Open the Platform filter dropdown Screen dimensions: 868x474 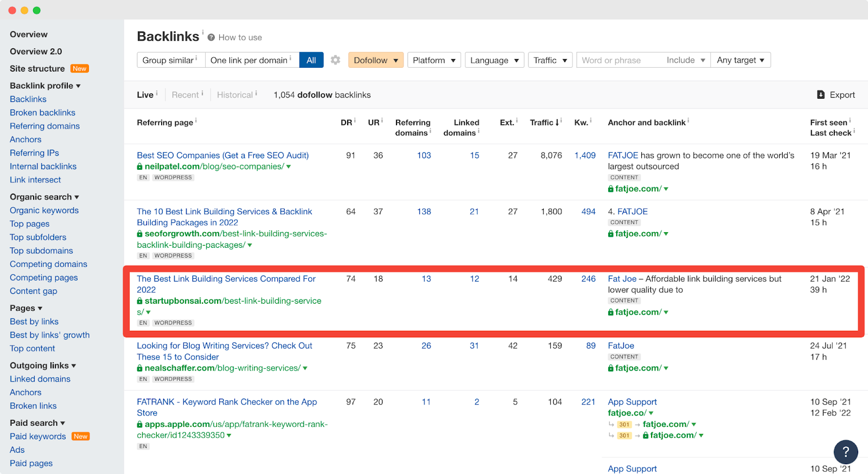point(433,60)
